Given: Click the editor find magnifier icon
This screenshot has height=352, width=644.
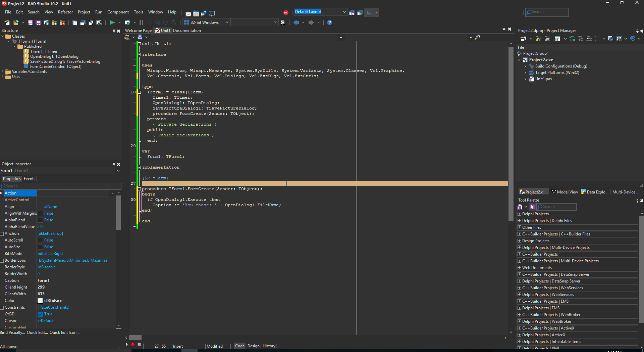Looking at the screenshot, I should tap(477, 37).
